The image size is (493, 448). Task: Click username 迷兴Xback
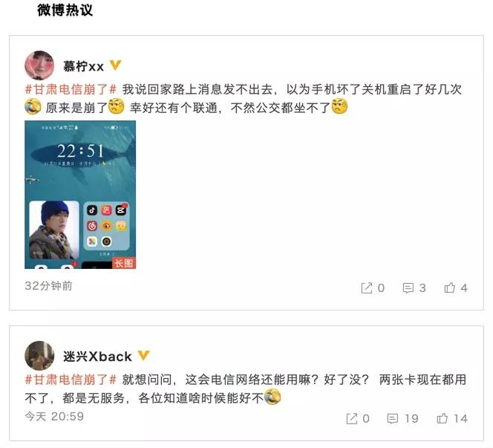[97, 357]
